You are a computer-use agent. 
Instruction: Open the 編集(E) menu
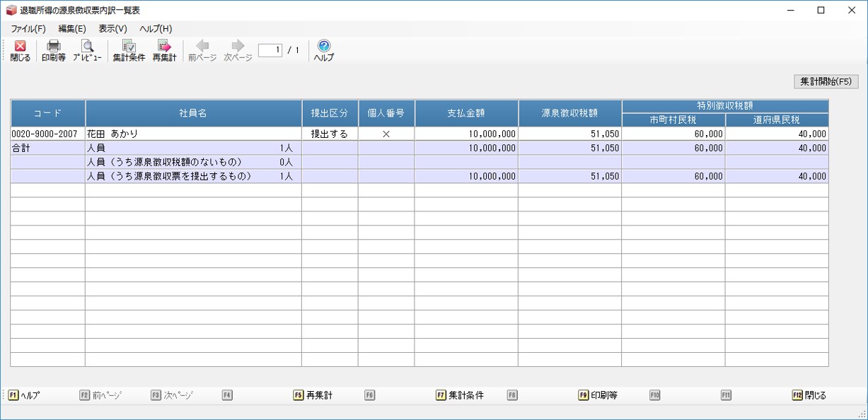72,29
